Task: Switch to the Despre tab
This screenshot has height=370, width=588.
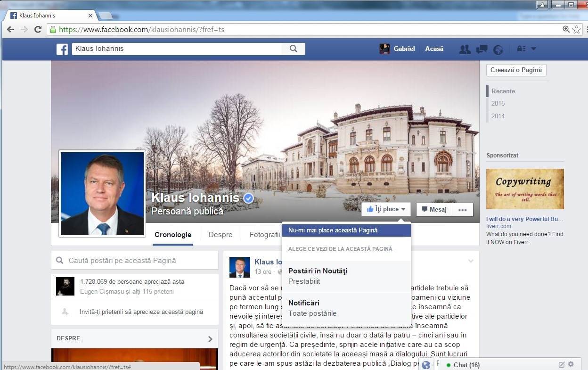Action: coord(220,235)
